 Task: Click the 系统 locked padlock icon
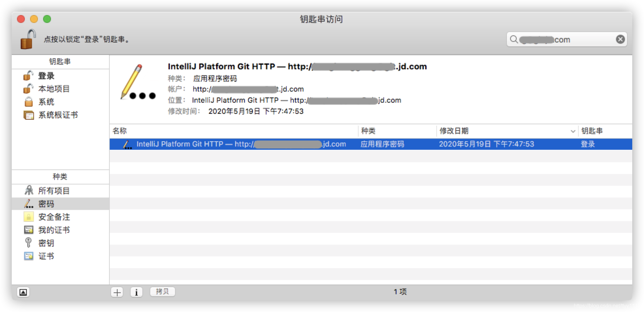(x=29, y=102)
